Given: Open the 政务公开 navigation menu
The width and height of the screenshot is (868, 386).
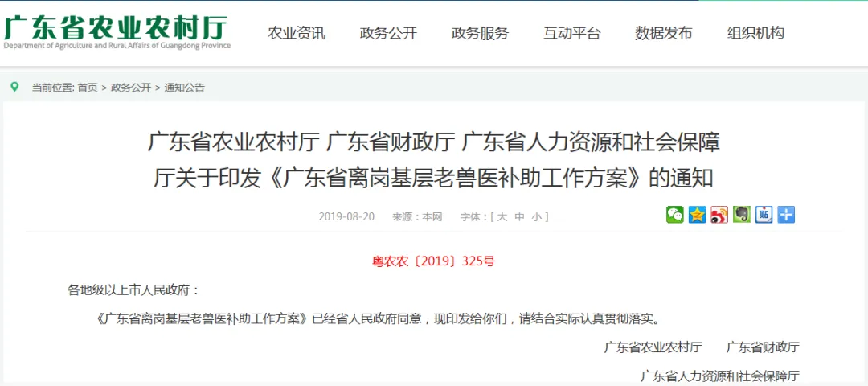Looking at the screenshot, I should pos(389,33).
